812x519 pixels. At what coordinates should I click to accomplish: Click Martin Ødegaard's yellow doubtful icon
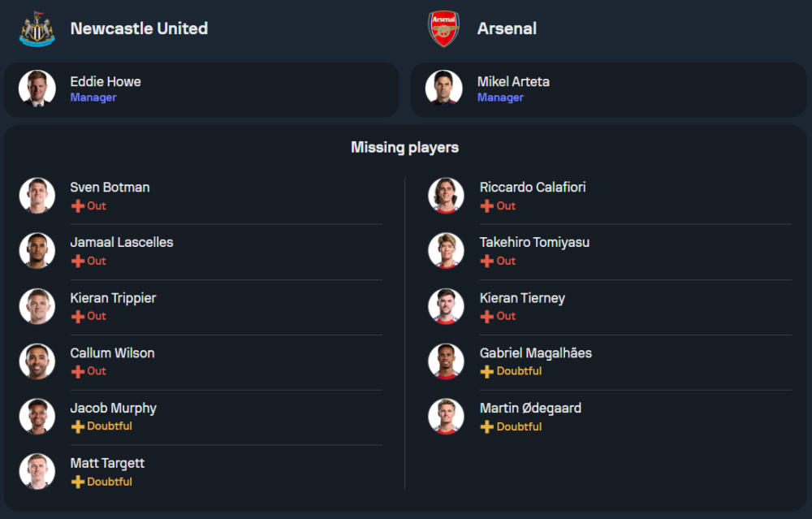click(x=487, y=427)
